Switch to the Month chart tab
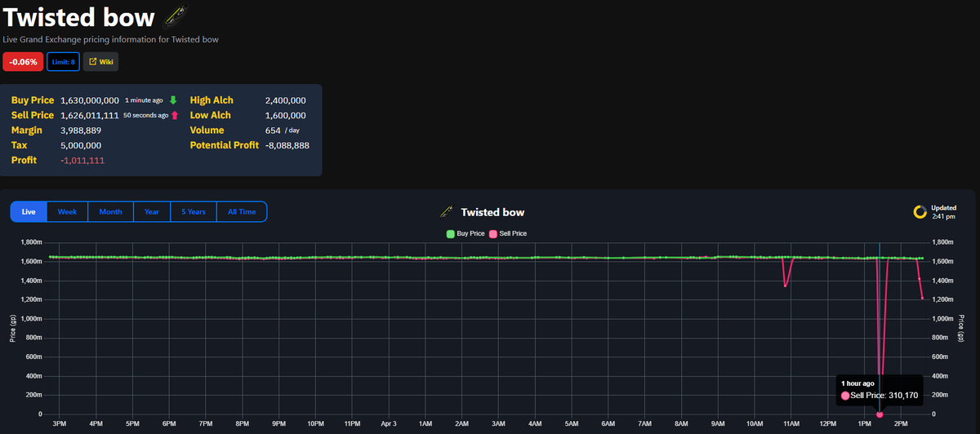 tap(110, 212)
